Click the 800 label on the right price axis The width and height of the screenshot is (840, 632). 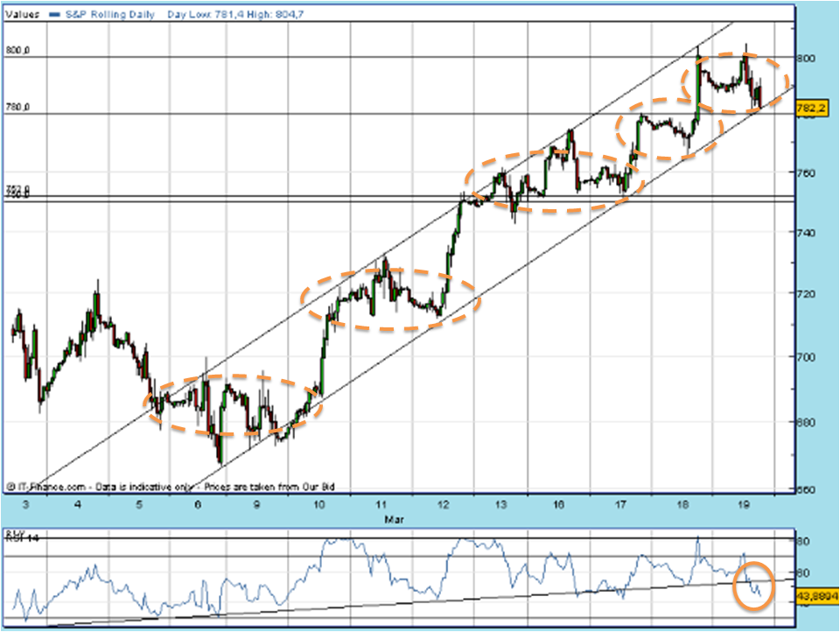pyautogui.click(x=806, y=58)
